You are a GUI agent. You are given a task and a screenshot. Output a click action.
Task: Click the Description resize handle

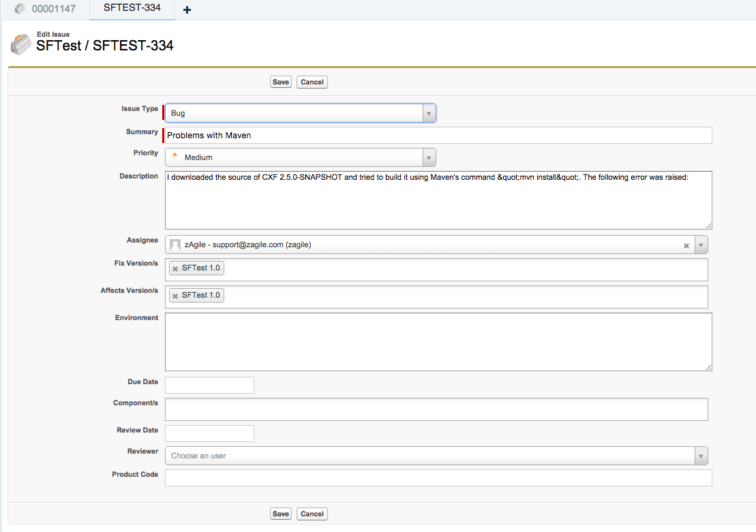[708, 225]
